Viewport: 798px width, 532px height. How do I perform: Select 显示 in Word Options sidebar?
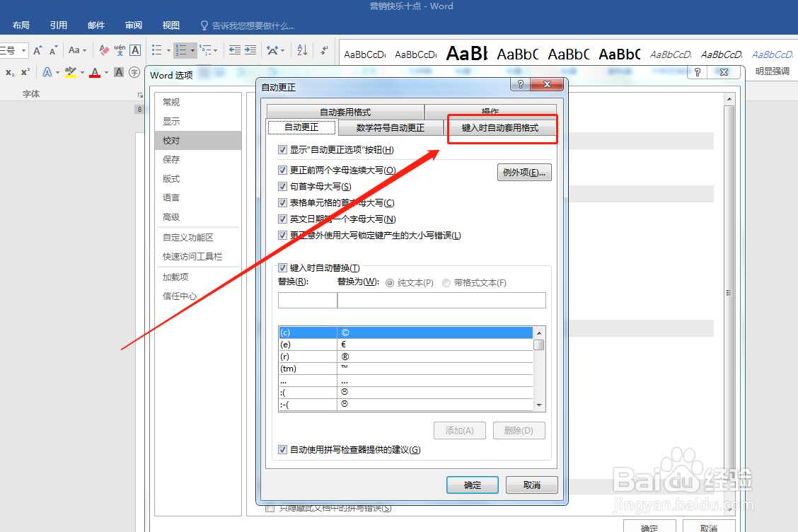pyautogui.click(x=198, y=121)
